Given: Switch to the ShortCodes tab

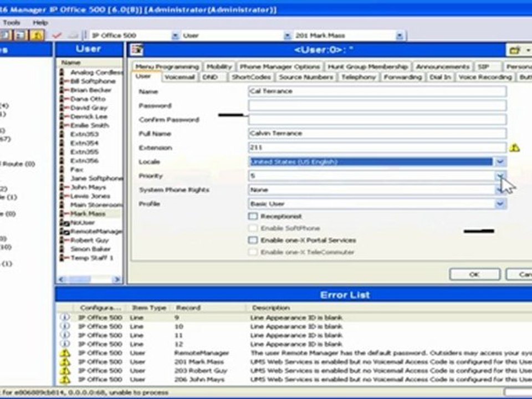Looking at the screenshot, I should click(x=251, y=77).
